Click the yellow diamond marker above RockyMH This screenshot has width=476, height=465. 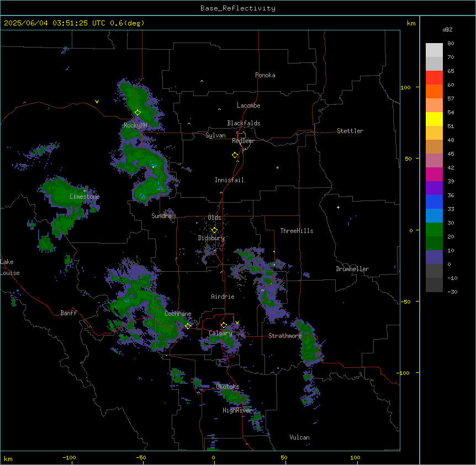tap(137, 113)
